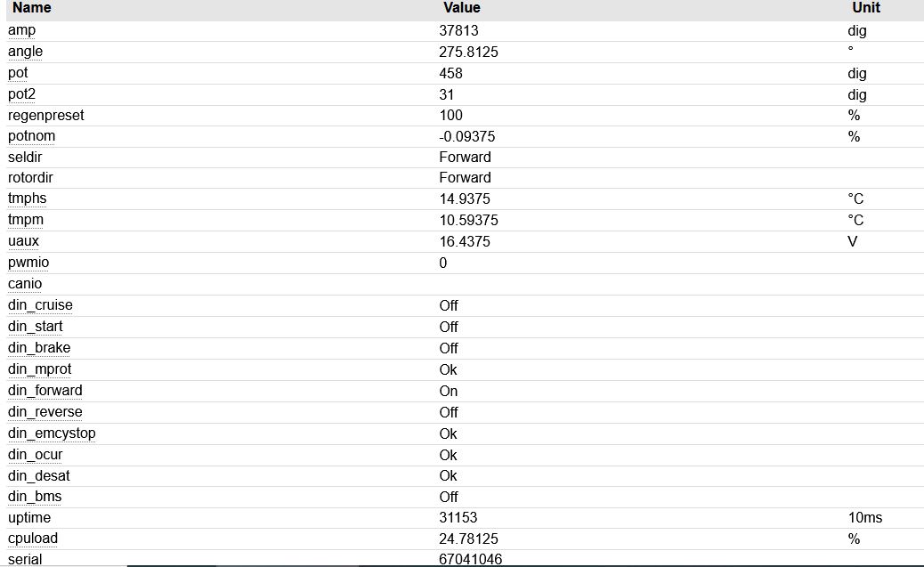Click the regenpreset parameter name
Screen dimensions: 924x567
pyautogui.click(x=46, y=116)
